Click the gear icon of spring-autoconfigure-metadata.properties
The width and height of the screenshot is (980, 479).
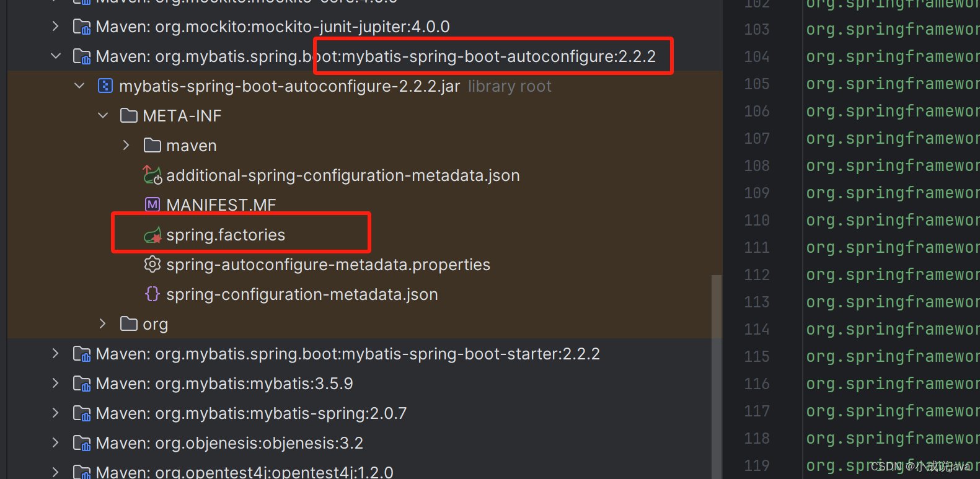click(152, 264)
